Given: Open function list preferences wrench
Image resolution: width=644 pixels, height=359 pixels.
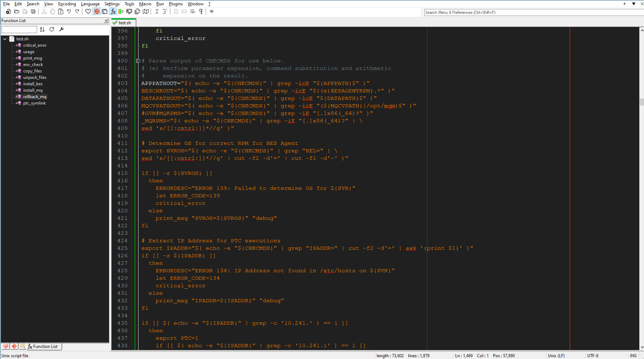Looking at the screenshot, I should (x=61, y=30).
